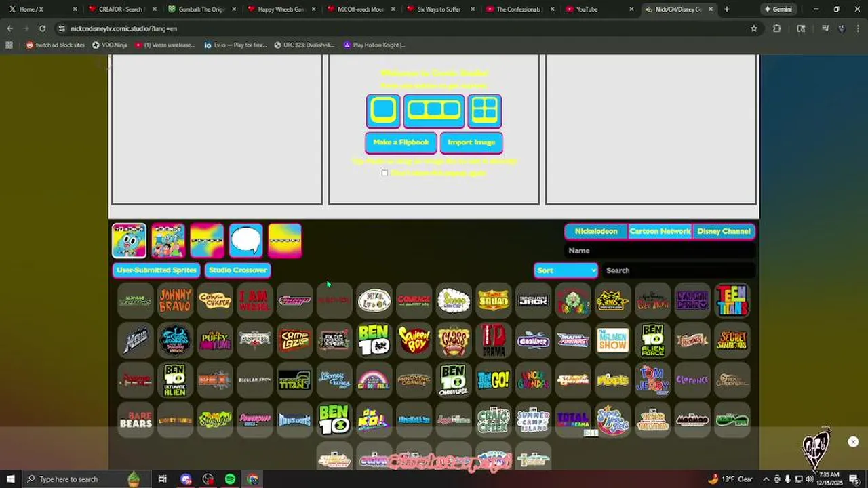The height and width of the screenshot is (488, 868).
Task: Open the Squirrel Boy sprite set
Action: 414,340
